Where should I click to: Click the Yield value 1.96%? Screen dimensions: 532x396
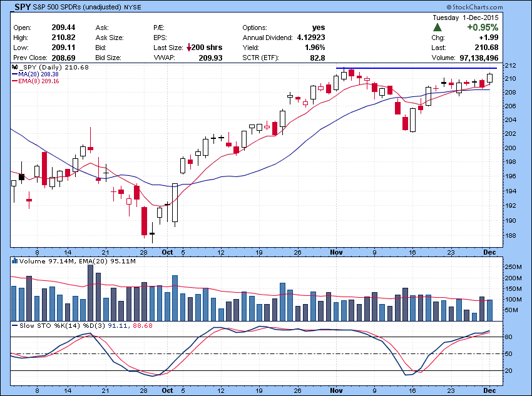(315, 48)
